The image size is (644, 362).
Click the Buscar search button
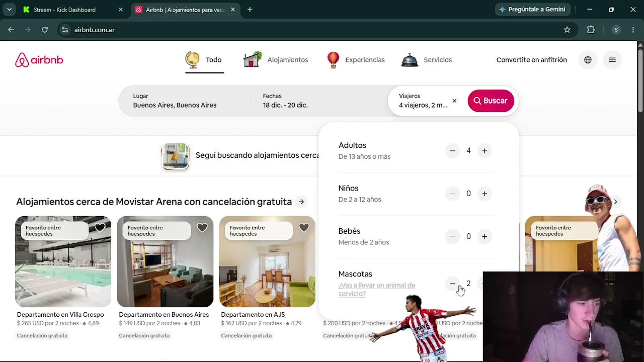pos(491,101)
